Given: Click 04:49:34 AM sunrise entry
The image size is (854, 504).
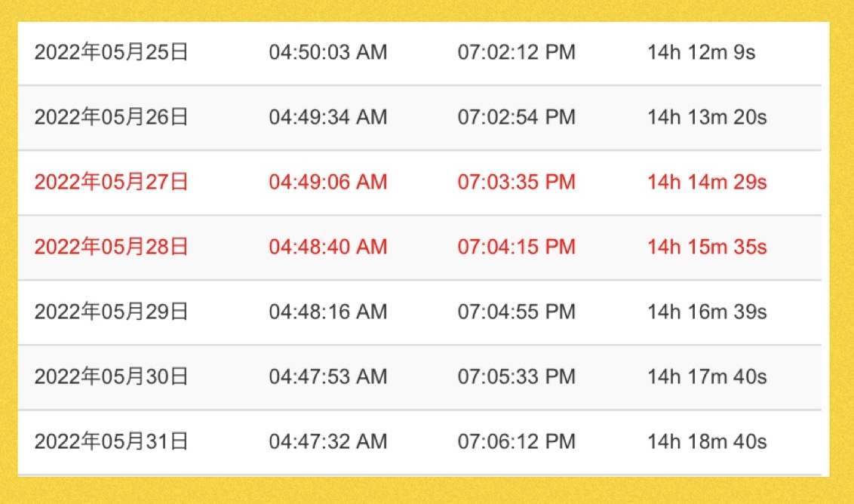Looking at the screenshot, I should pyautogui.click(x=328, y=117).
